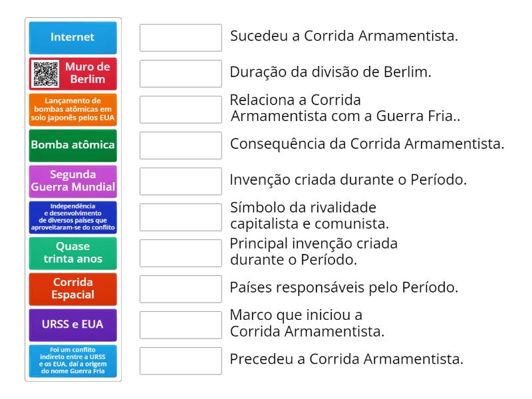Click the Muro de Berlim tile text
This screenshot has height=399, width=532.
(x=88, y=74)
